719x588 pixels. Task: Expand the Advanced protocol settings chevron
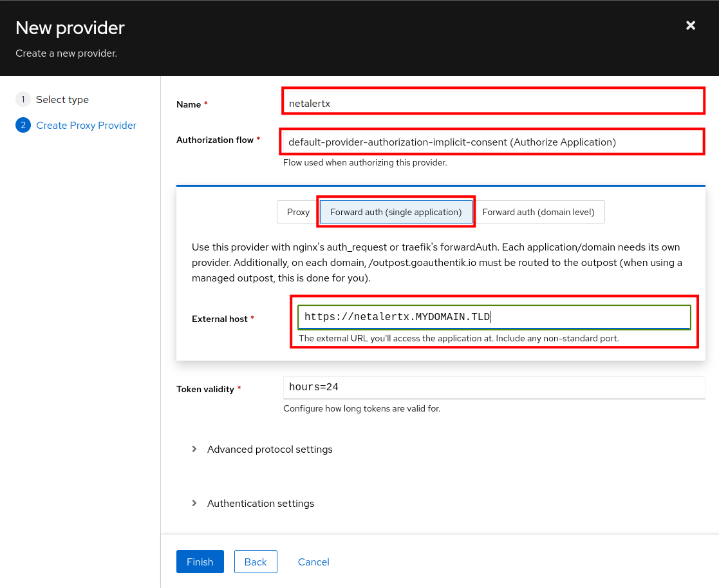[x=194, y=449]
